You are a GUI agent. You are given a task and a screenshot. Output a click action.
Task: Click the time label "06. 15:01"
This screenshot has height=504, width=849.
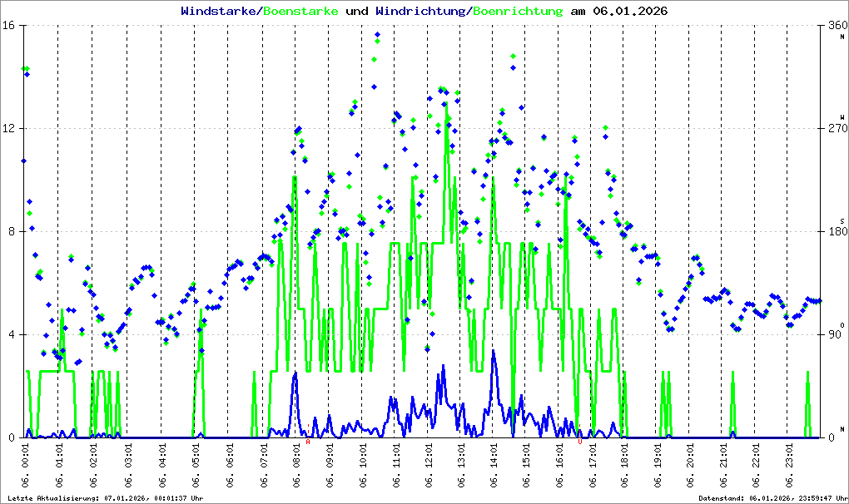[526, 466]
